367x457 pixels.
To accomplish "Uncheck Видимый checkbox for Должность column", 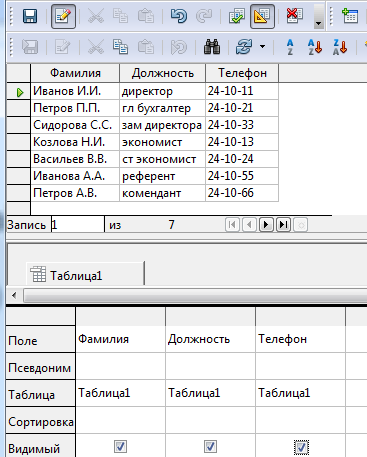I will tap(210, 446).
